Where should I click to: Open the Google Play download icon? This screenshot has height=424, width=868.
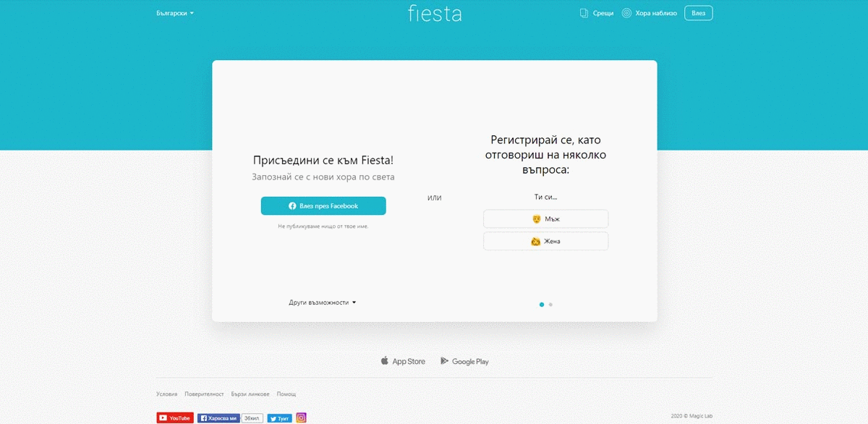(x=445, y=360)
